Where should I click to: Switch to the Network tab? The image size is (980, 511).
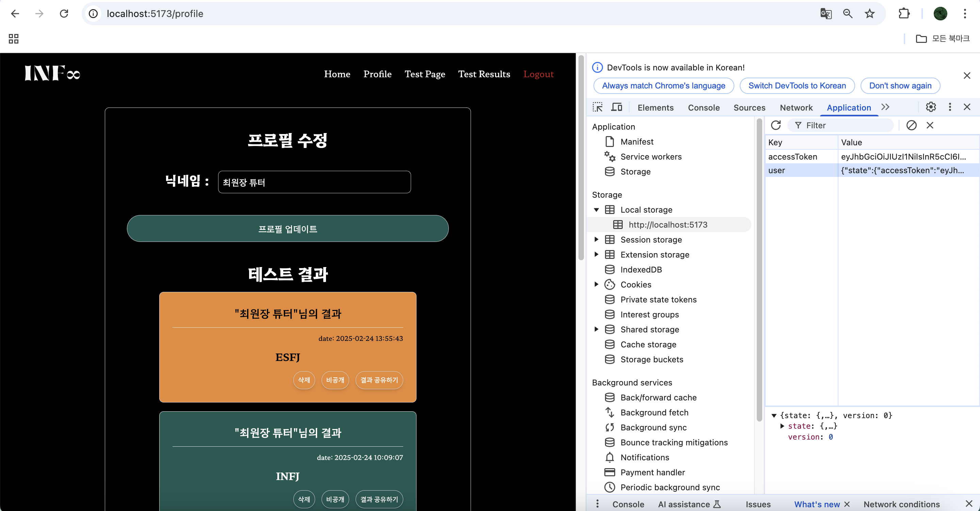(x=796, y=108)
